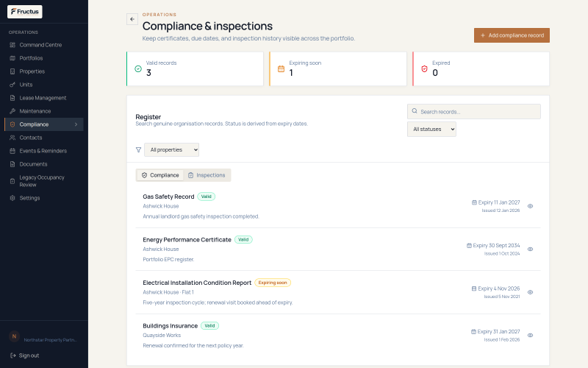
Task: Click the Gas Safety Record title
Action: [168, 197]
